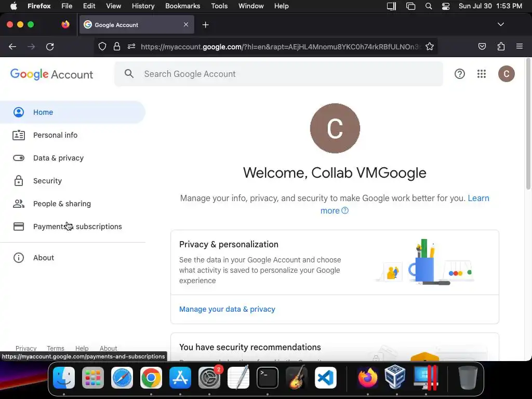Open the tracking protection shield icon
This screenshot has width=532, height=399.
click(x=102, y=46)
